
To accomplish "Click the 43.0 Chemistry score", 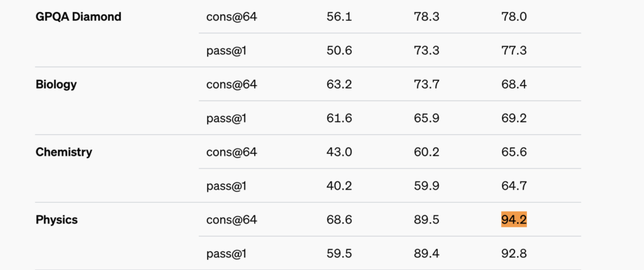I will click(x=339, y=152).
